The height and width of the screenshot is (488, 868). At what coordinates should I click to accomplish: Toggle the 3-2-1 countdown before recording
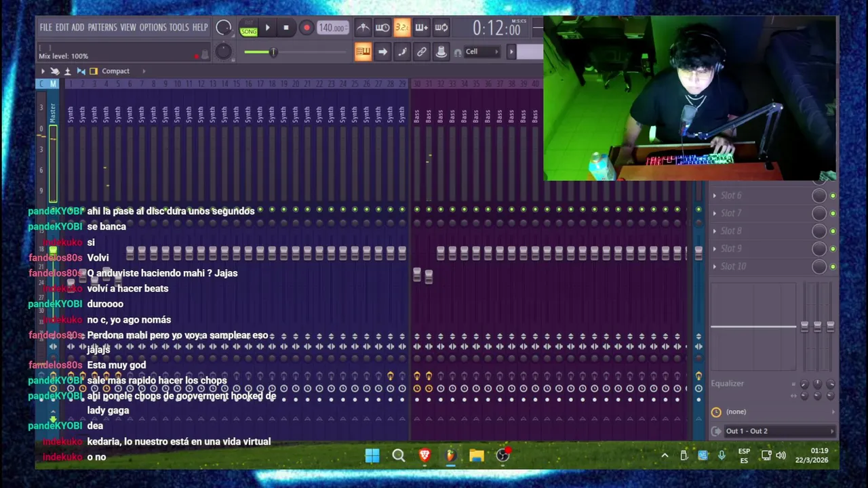pos(402,28)
